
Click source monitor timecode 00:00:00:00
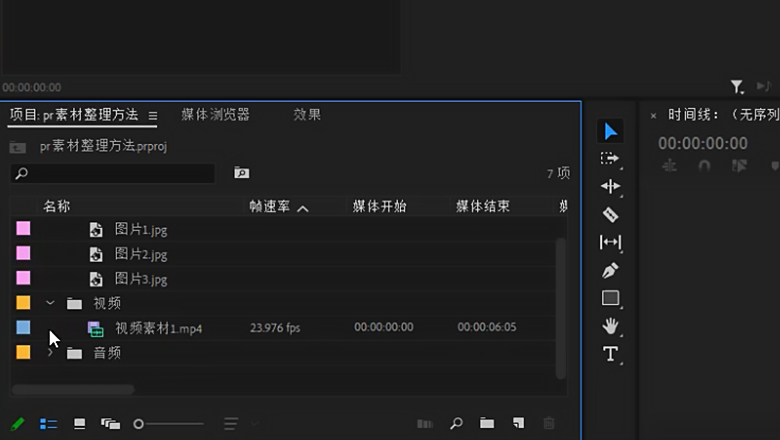[32, 88]
